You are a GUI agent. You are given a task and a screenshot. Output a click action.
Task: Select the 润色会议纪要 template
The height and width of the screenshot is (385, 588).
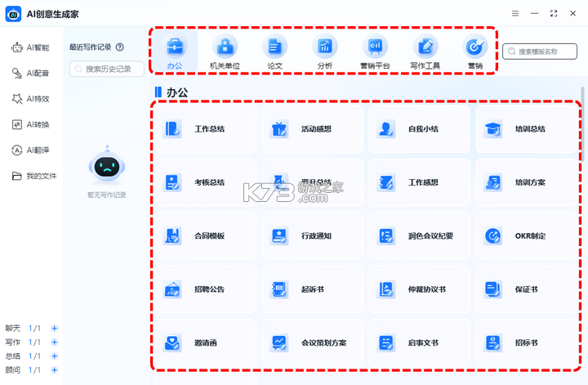tap(419, 236)
